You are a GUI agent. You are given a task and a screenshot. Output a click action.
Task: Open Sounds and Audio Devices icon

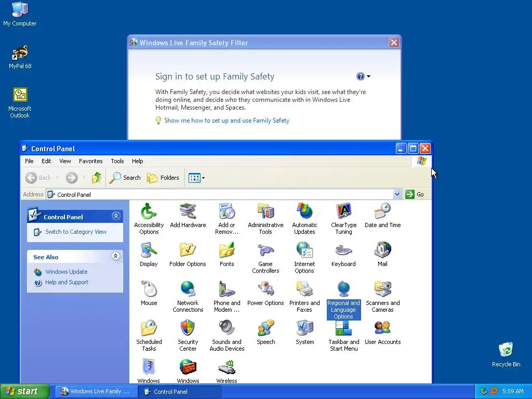227,336
